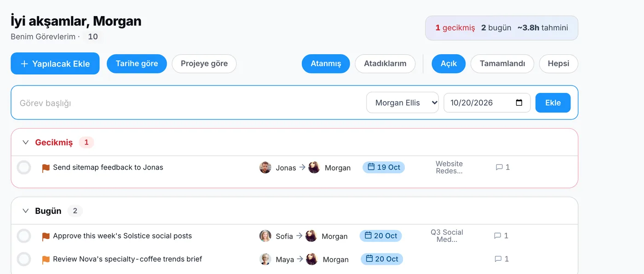The width and height of the screenshot is (644, 274).
Task: Click Sofia's avatar photo
Action: click(x=265, y=236)
